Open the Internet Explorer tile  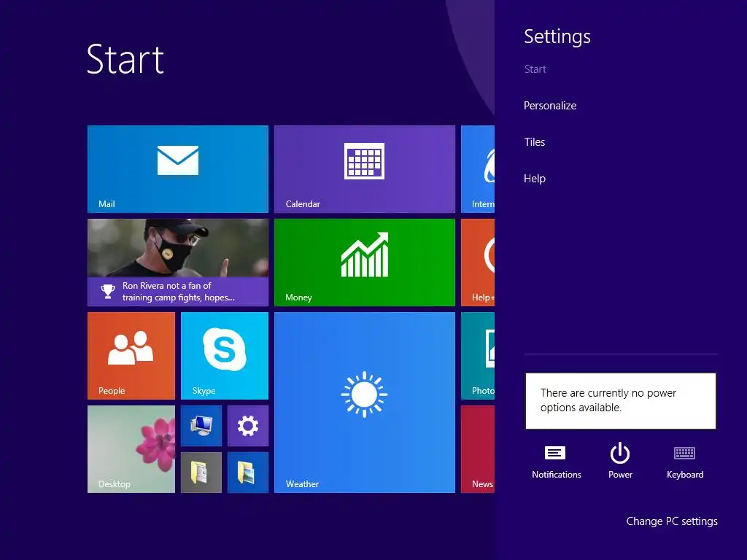[478, 169]
